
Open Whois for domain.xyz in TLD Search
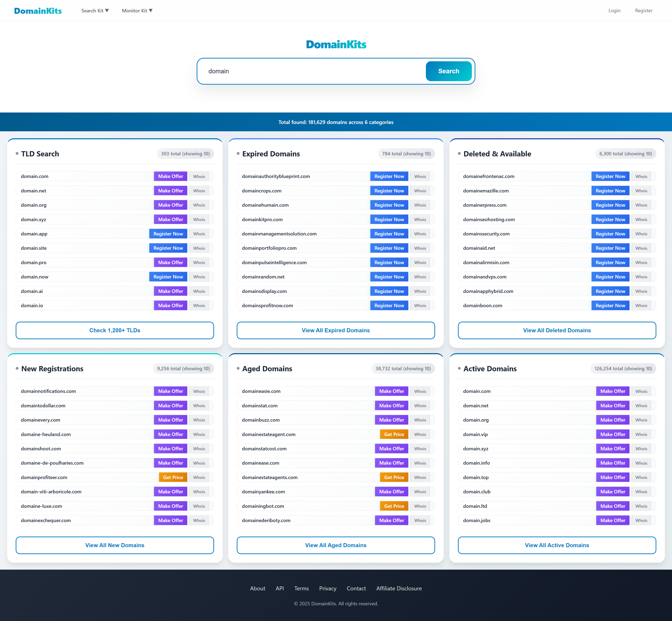[x=199, y=219]
